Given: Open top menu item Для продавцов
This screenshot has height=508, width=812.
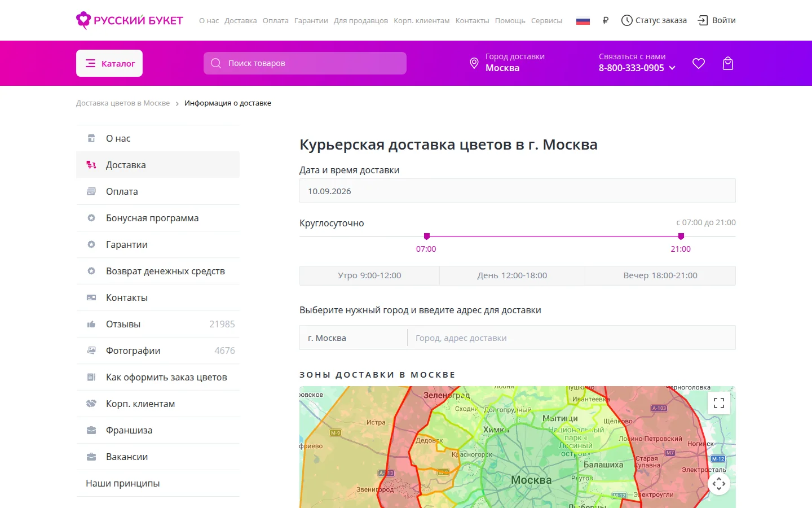Looking at the screenshot, I should pyautogui.click(x=361, y=21).
